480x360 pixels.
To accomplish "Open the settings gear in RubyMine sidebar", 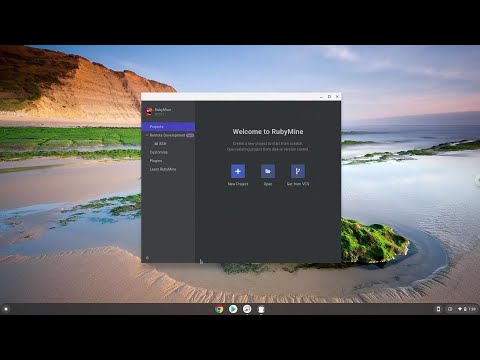I will (147, 258).
